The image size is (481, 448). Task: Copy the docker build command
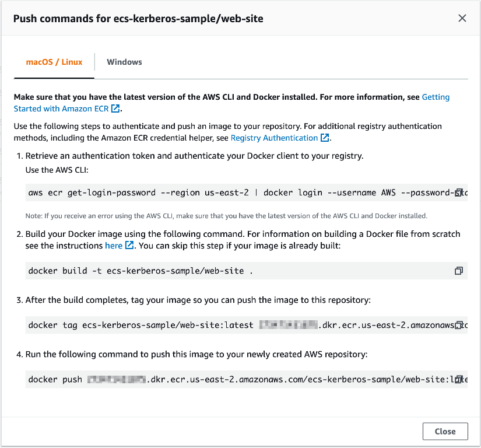(459, 271)
